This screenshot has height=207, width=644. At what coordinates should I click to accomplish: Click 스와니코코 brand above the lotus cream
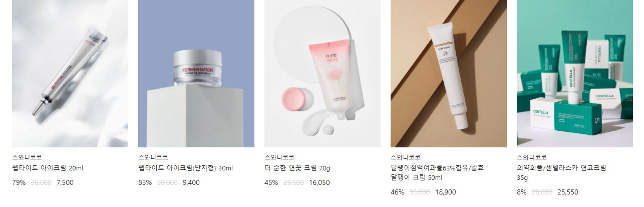coord(279,157)
